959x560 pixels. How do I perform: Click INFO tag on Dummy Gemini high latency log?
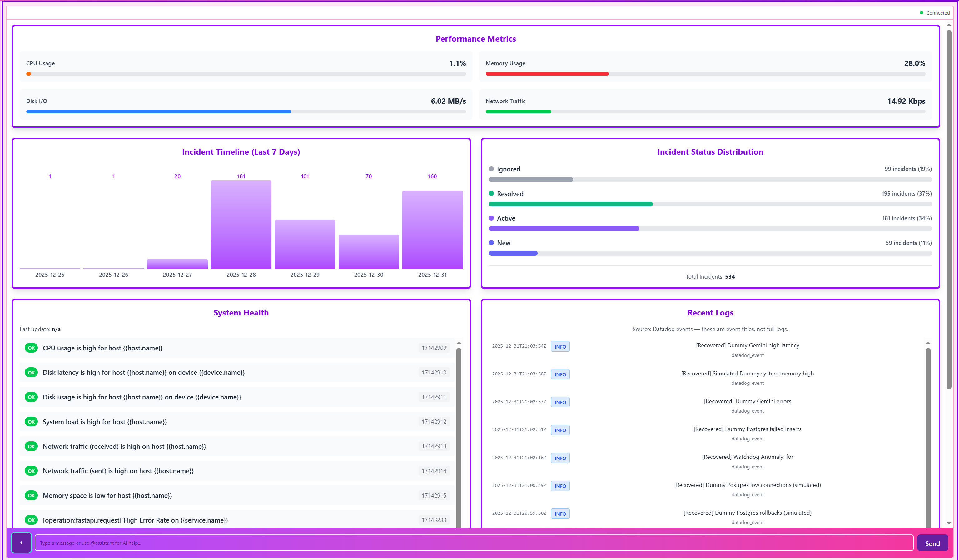560,347
